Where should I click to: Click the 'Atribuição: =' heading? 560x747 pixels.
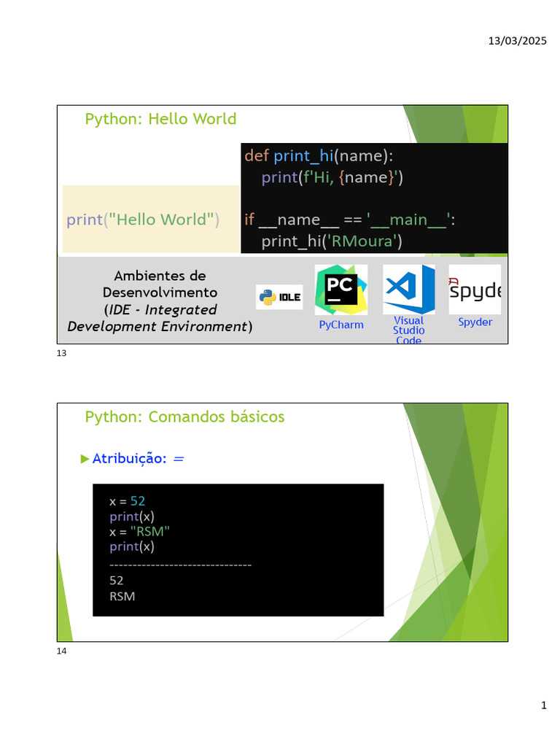click(x=138, y=458)
